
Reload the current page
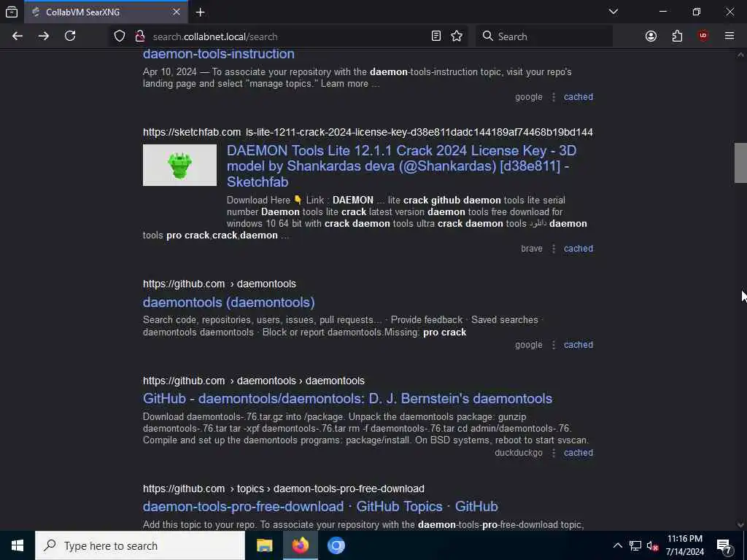click(x=70, y=36)
